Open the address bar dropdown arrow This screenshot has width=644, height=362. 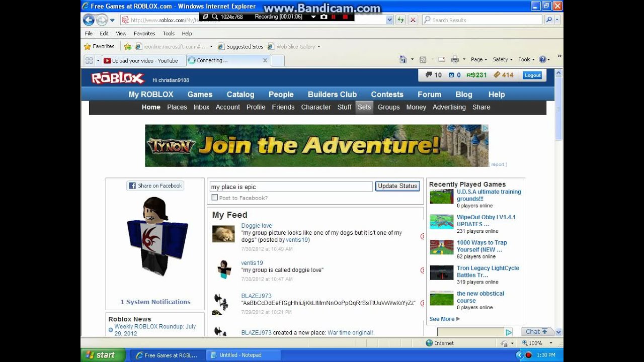[389, 20]
